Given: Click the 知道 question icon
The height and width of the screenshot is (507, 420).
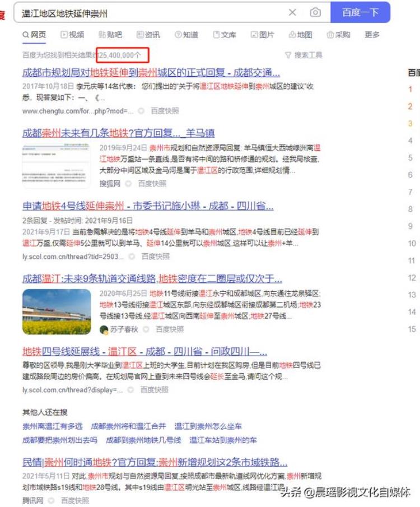Looking at the screenshot, I should coord(178,35).
